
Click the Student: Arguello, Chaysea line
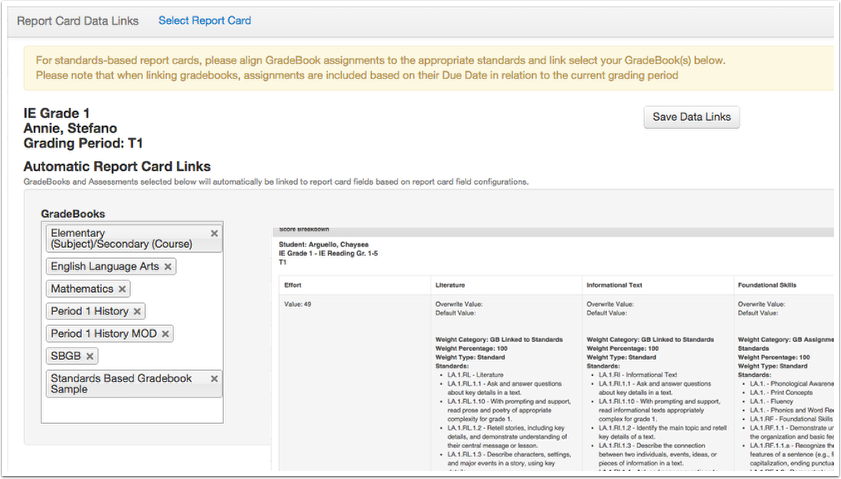point(323,245)
